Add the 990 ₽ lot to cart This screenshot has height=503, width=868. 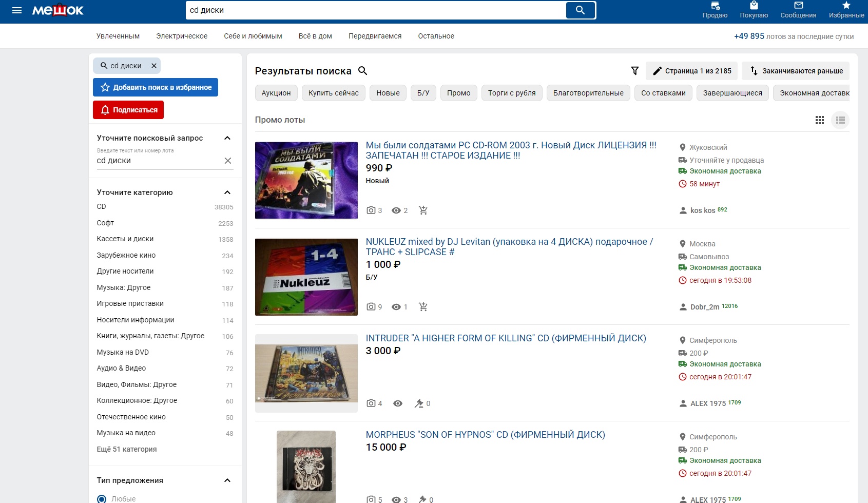pyautogui.click(x=423, y=210)
